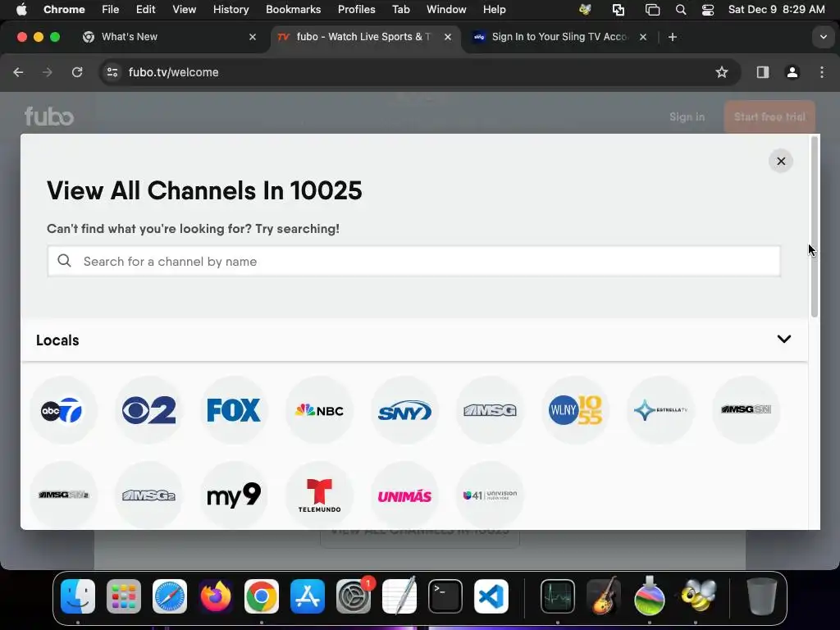Image resolution: width=840 pixels, height=630 pixels.
Task: Open the Apple menu
Action: tap(21, 10)
